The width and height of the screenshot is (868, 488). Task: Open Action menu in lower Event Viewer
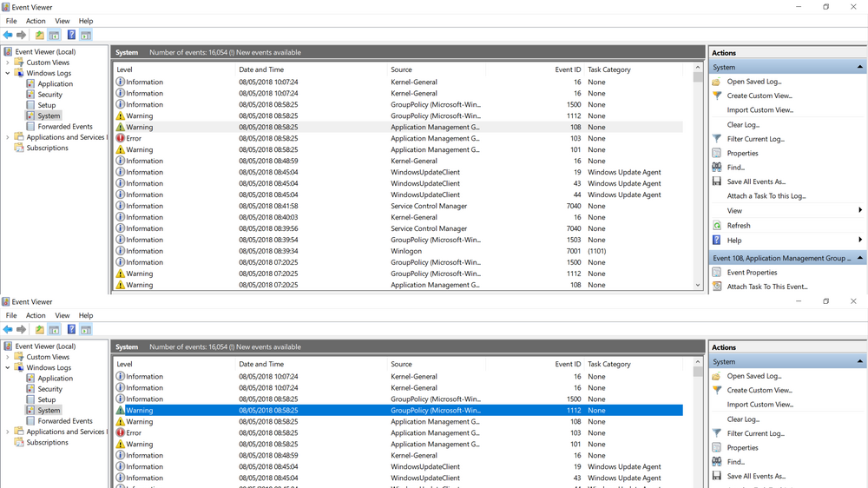pos(36,316)
